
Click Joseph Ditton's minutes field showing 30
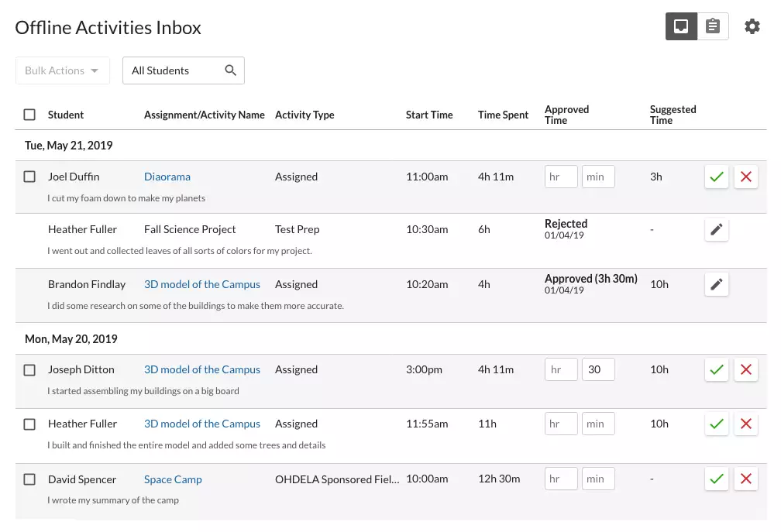pos(598,369)
